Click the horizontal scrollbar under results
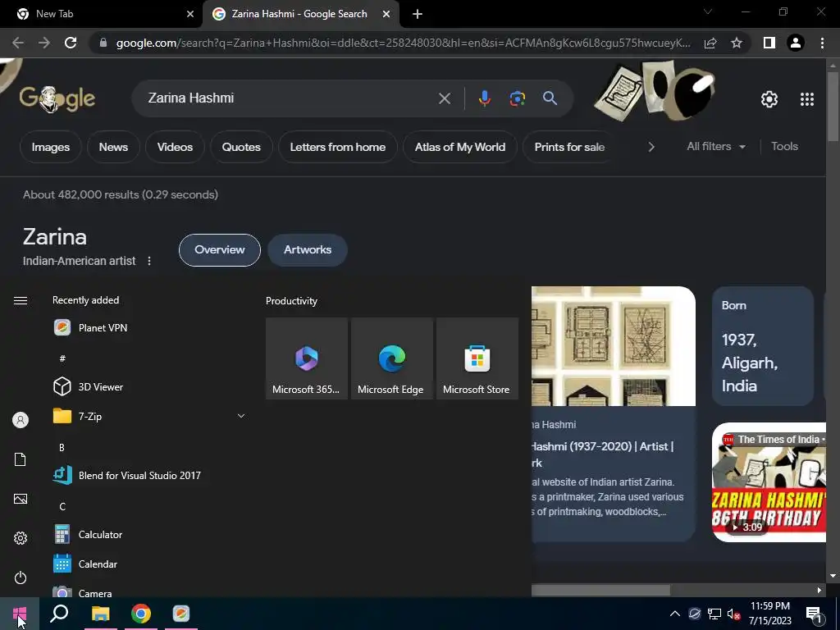The width and height of the screenshot is (840, 630). click(600, 591)
